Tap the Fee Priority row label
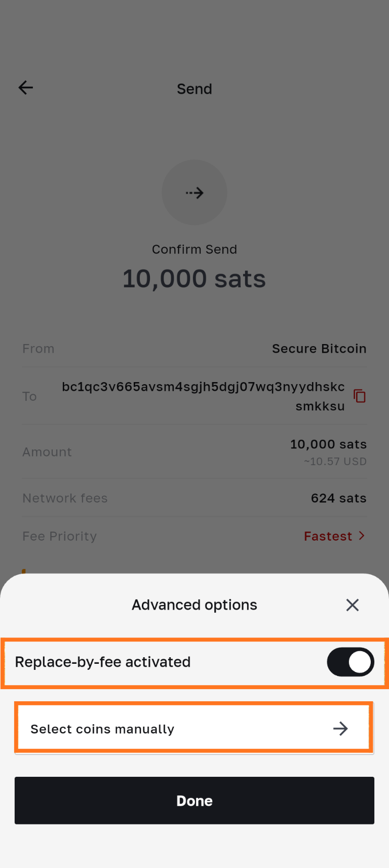The image size is (389, 868). [60, 536]
